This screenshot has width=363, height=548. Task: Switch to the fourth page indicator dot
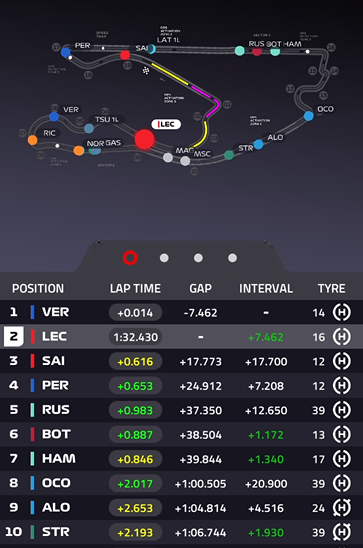point(232,258)
